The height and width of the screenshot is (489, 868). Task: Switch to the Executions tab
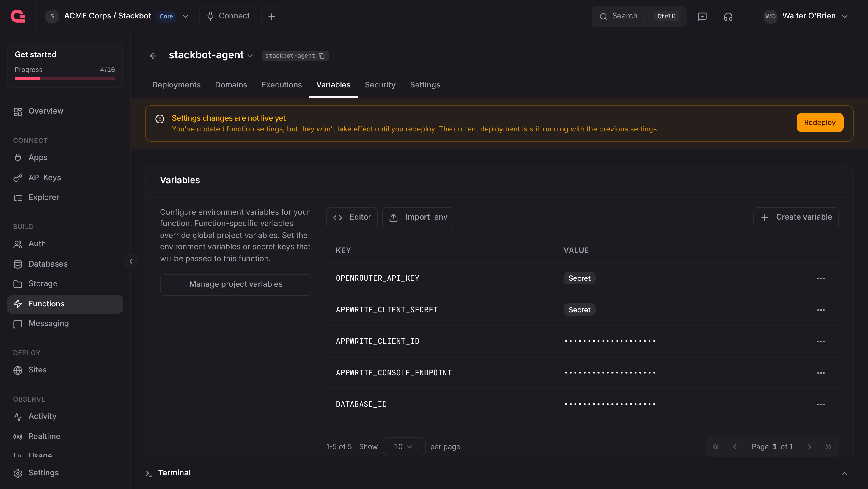(x=282, y=85)
